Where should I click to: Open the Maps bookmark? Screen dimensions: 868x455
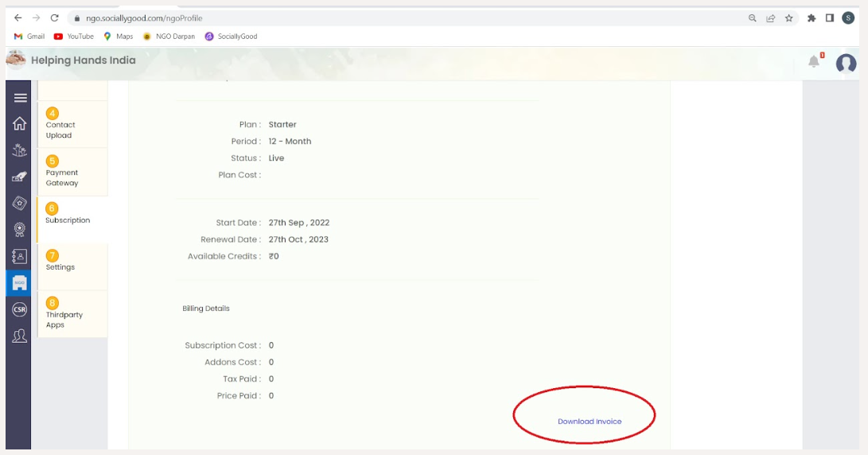[119, 37]
